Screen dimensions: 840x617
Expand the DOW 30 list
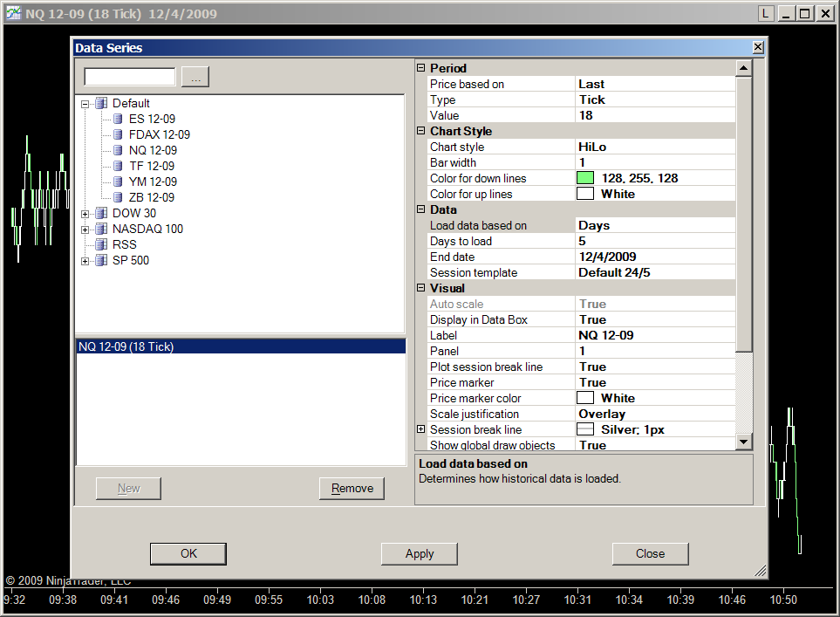point(85,214)
